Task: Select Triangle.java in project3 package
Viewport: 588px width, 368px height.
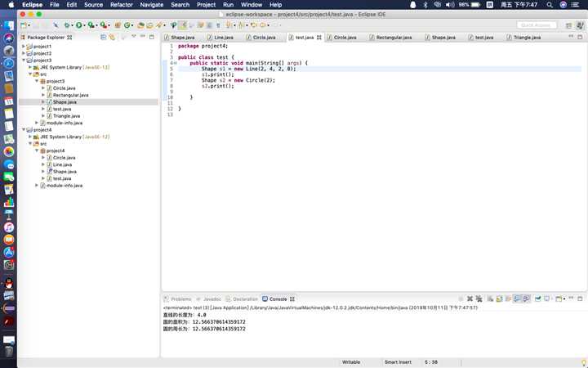Action: point(66,115)
